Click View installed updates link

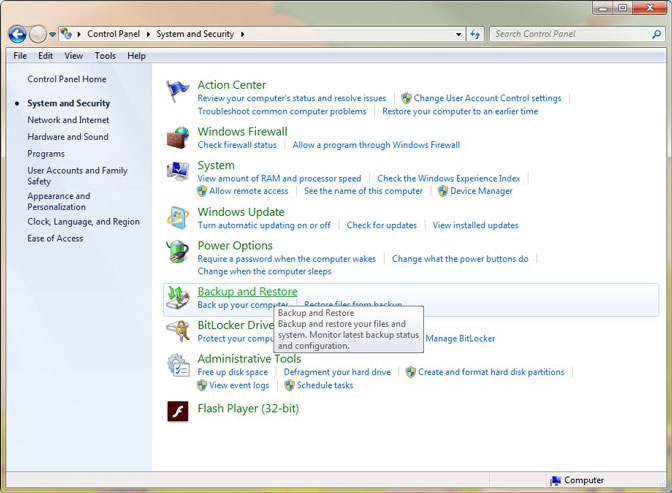coord(475,225)
